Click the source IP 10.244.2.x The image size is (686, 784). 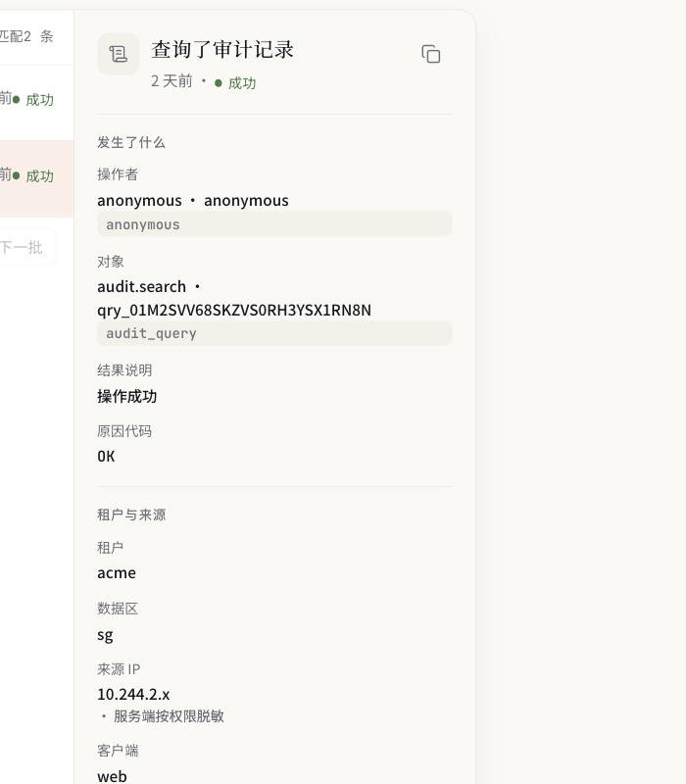point(133,694)
